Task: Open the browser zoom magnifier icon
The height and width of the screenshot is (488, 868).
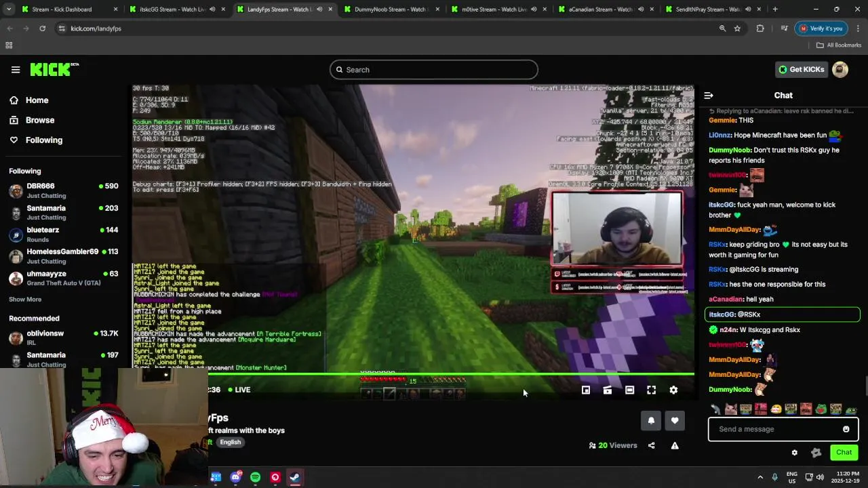Action: [722, 28]
